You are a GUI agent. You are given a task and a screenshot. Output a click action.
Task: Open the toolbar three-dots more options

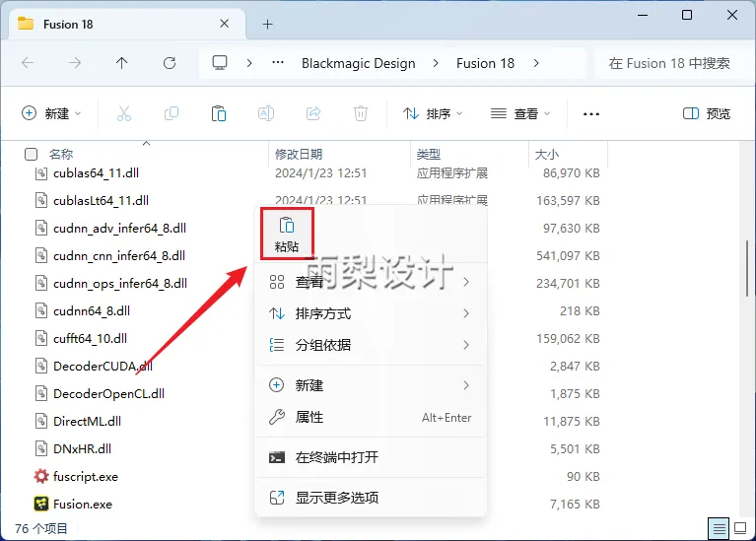point(591,114)
